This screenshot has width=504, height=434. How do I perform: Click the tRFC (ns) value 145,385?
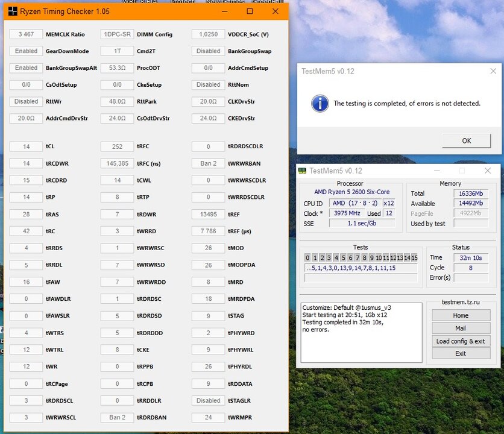(x=118, y=163)
